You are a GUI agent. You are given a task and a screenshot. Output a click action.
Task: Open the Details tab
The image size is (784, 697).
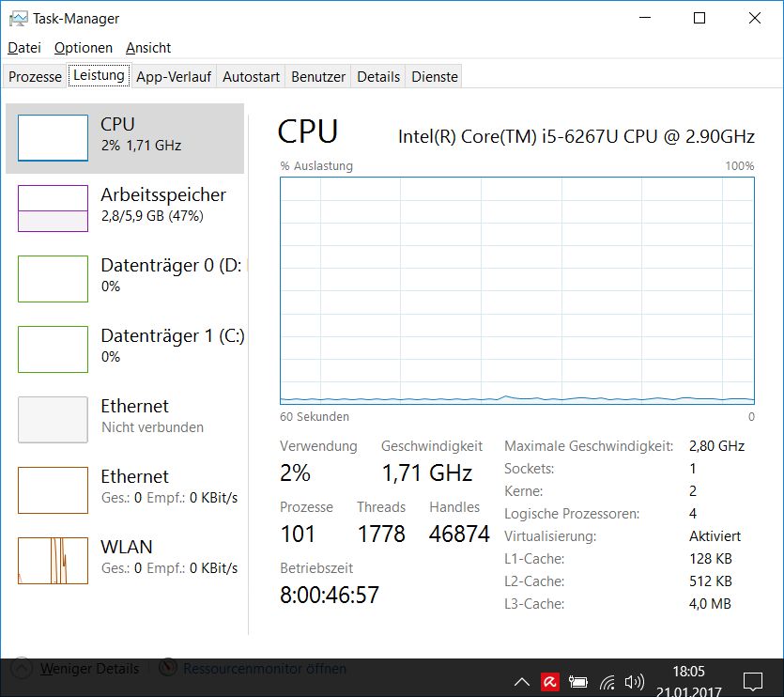[378, 76]
